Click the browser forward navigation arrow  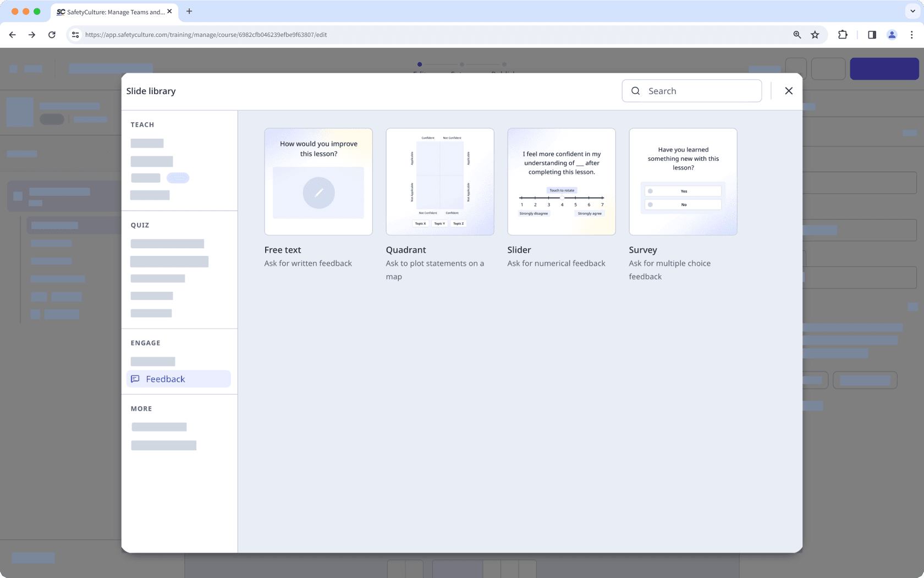[x=32, y=34]
